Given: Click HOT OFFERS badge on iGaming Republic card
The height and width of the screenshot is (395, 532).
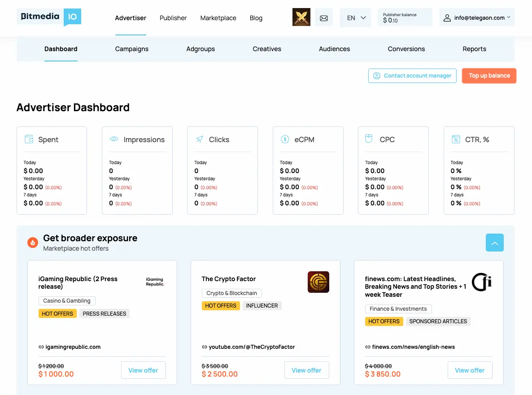Looking at the screenshot, I should (57, 314).
